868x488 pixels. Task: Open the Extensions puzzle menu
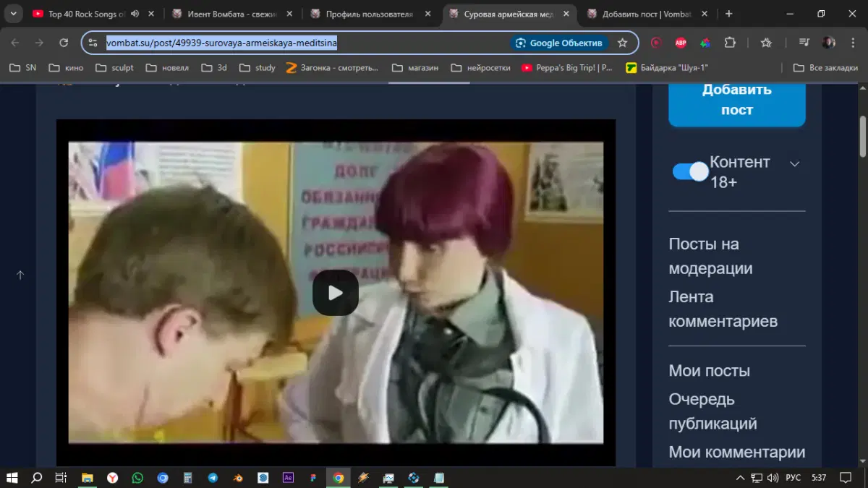pyautogui.click(x=730, y=43)
